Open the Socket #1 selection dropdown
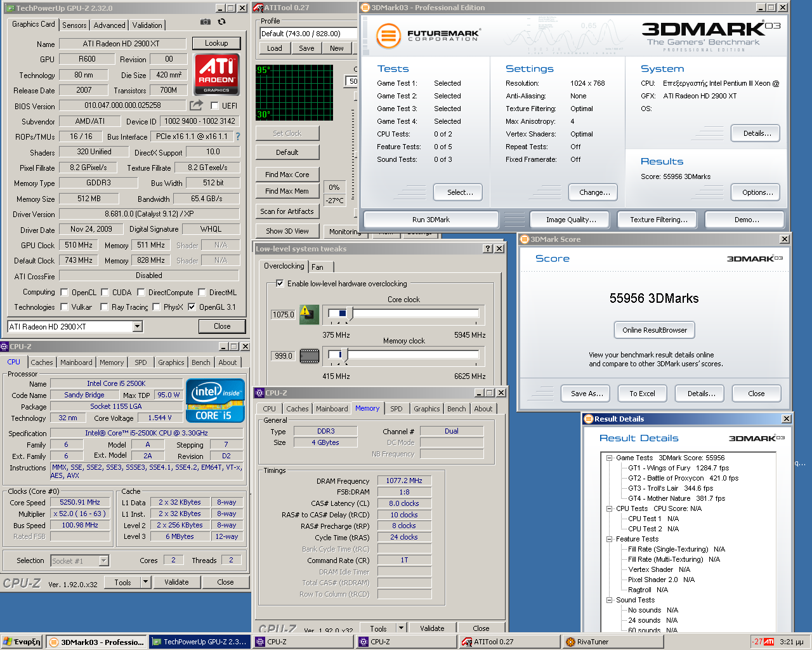Screen dimensions: 812x650 104,561
